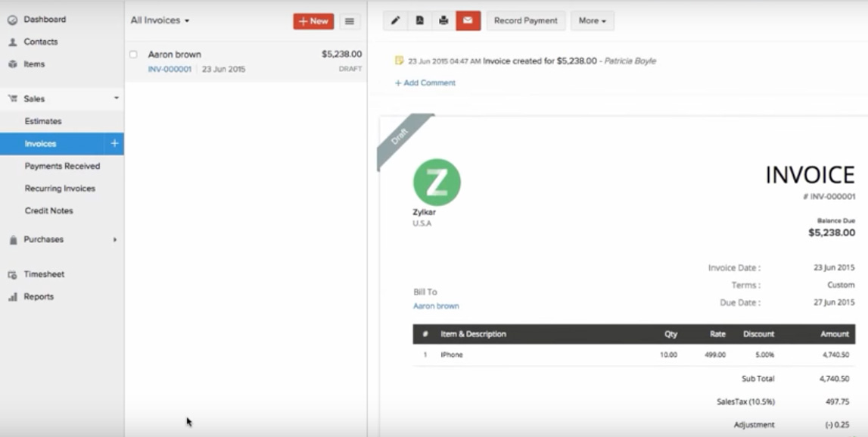This screenshot has width=868, height=437.
Task: Click the PDF download icon
Action: point(419,21)
